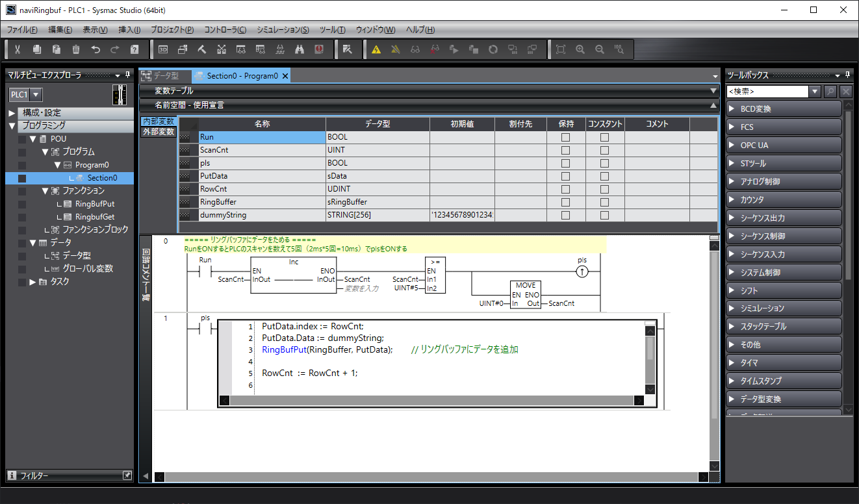Click the yellow warning triangle toolbar icon
Viewport: 859px width, 504px height.
coord(376,49)
